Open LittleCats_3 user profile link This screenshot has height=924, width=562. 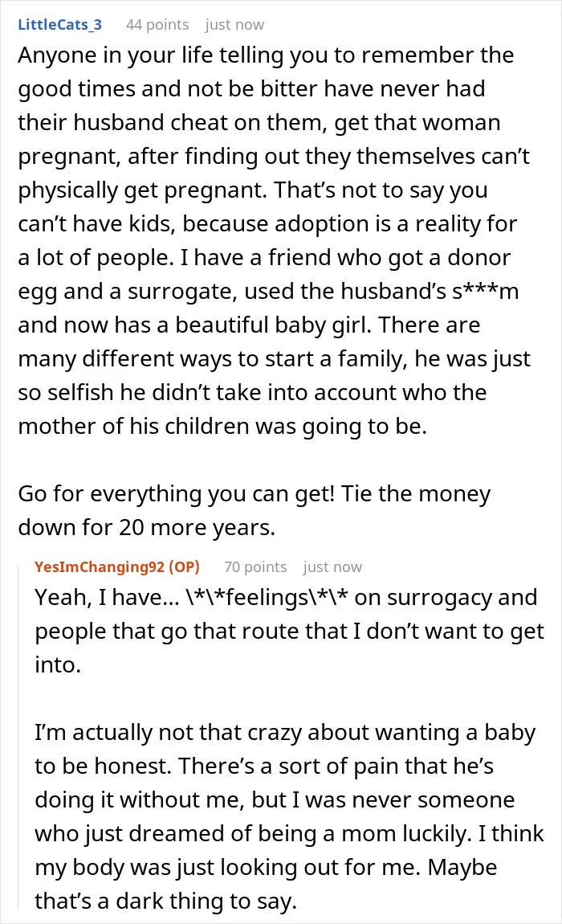click(59, 25)
